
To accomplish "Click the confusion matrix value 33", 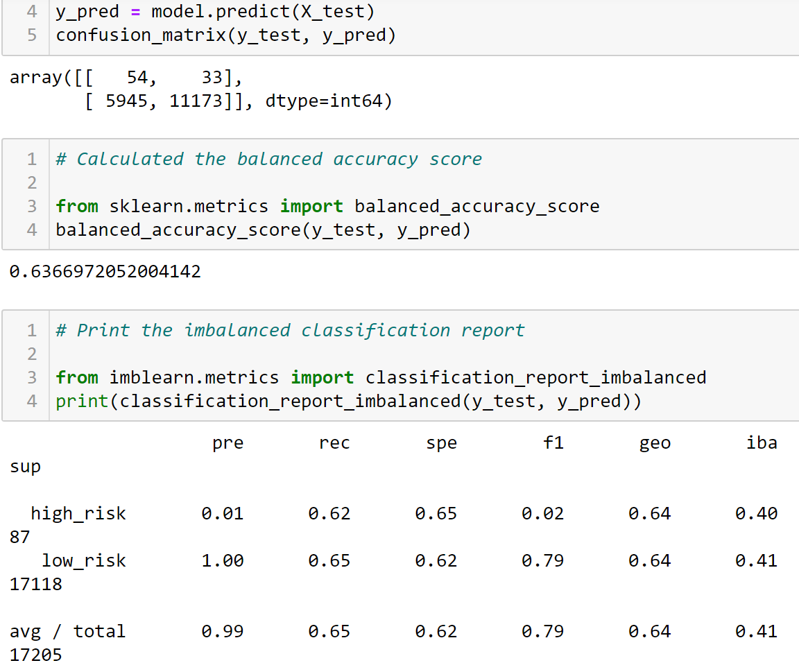I will [x=212, y=78].
